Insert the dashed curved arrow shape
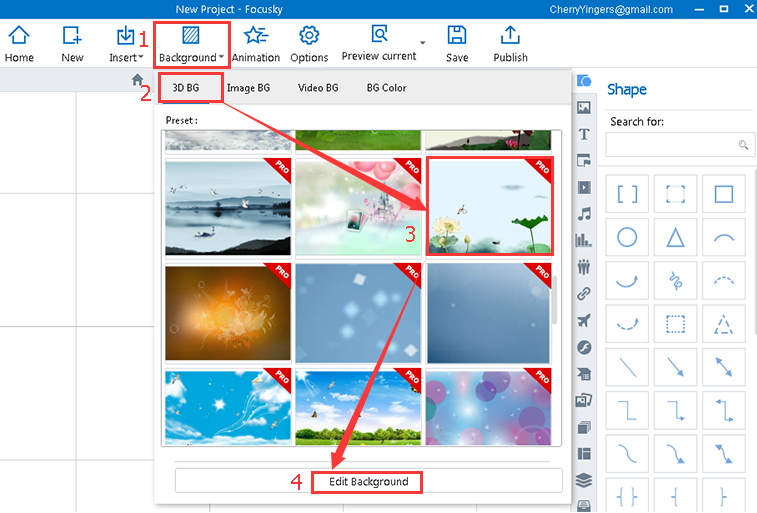Image resolution: width=757 pixels, height=513 pixels. (627, 324)
